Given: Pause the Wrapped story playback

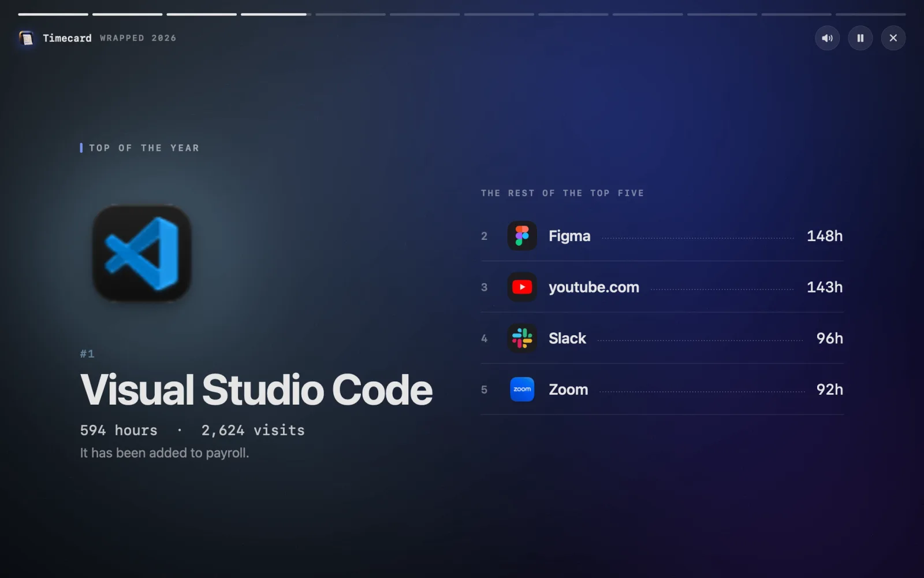Looking at the screenshot, I should (860, 38).
